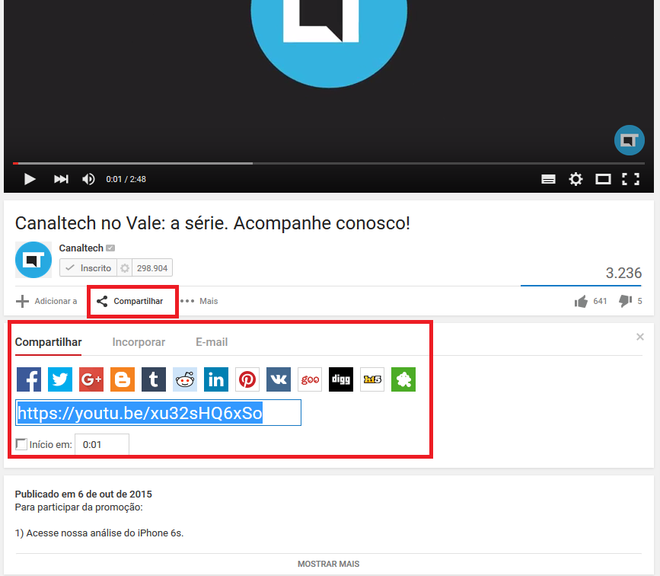Share on Tumblr
The height and width of the screenshot is (576, 660).
(154, 379)
